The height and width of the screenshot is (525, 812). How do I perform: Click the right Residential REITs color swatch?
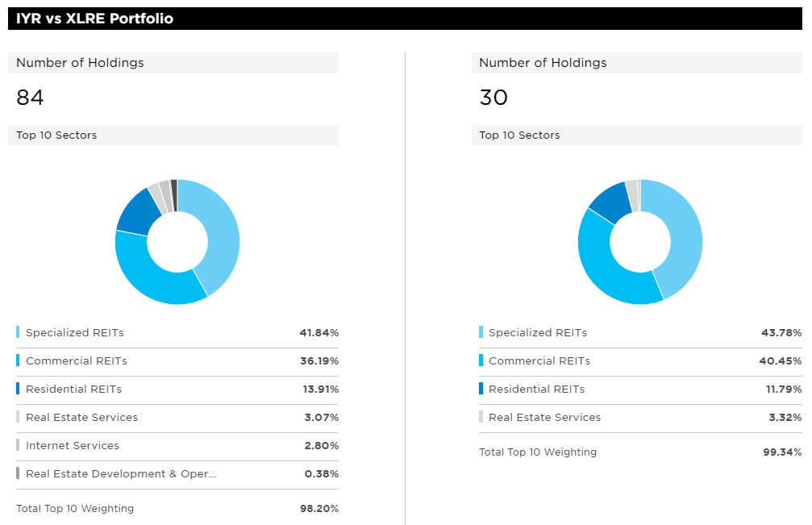[x=481, y=389]
